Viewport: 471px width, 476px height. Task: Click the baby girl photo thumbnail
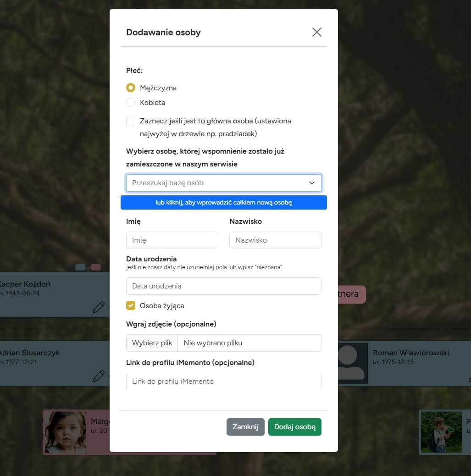coord(65,432)
